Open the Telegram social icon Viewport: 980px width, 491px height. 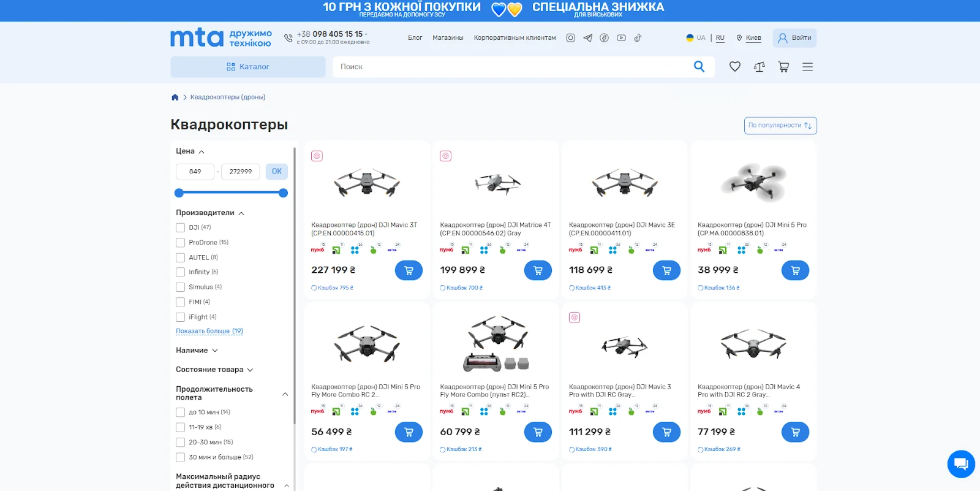pos(587,38)
